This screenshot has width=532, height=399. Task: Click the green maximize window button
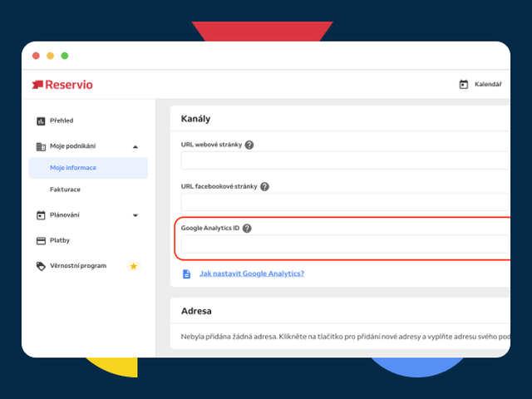[x=65, y=56]
